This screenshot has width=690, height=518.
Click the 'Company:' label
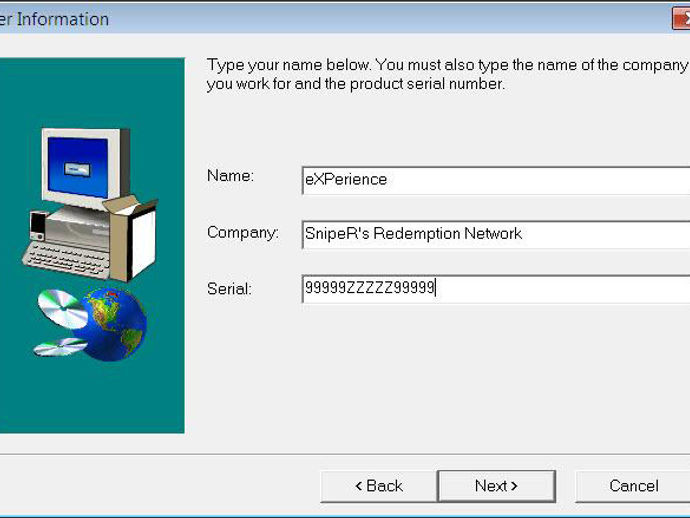(242, 232)
